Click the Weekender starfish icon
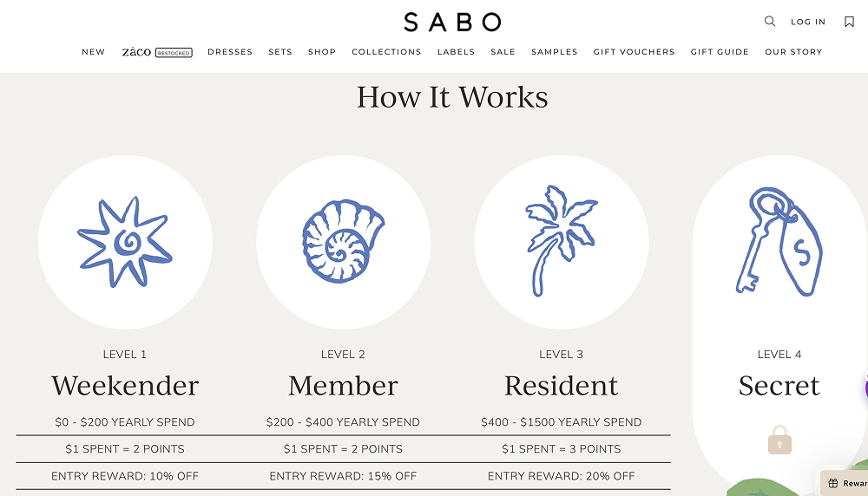 point(125,243)
